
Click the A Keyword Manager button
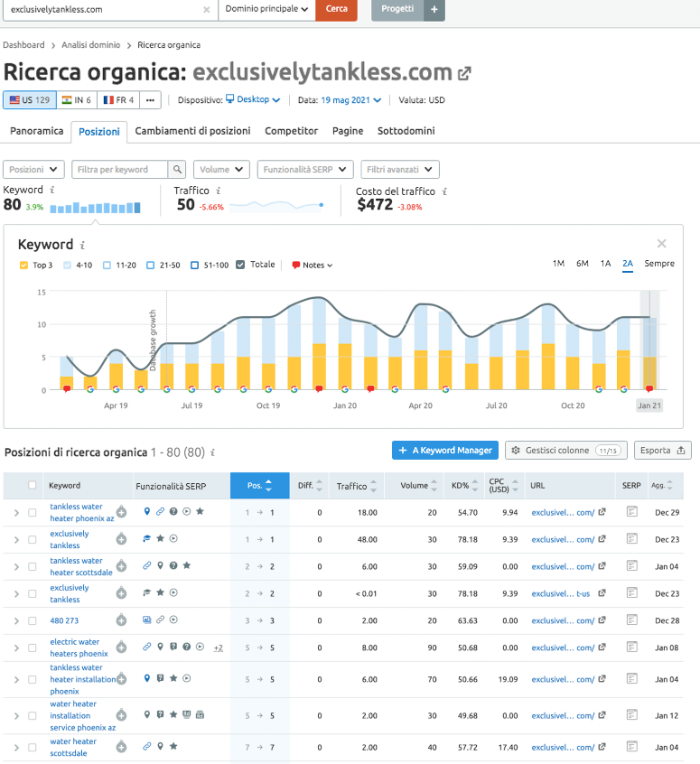(445, 451)
